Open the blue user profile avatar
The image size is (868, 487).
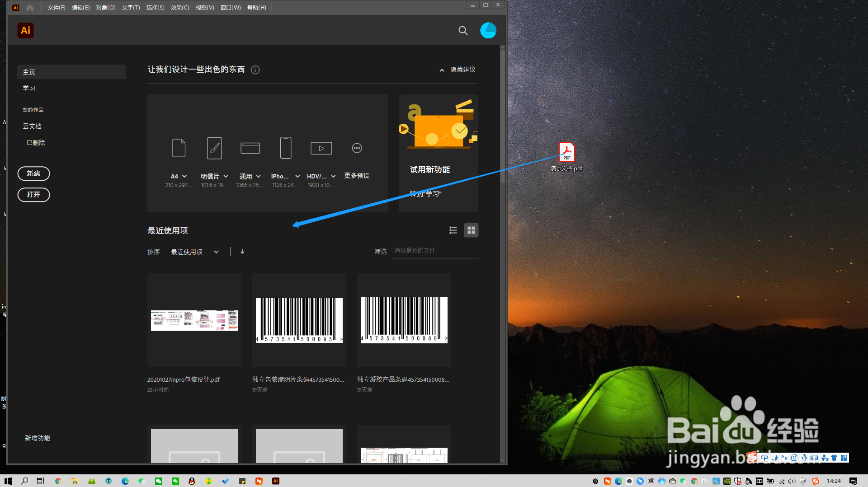click(488, 30)
